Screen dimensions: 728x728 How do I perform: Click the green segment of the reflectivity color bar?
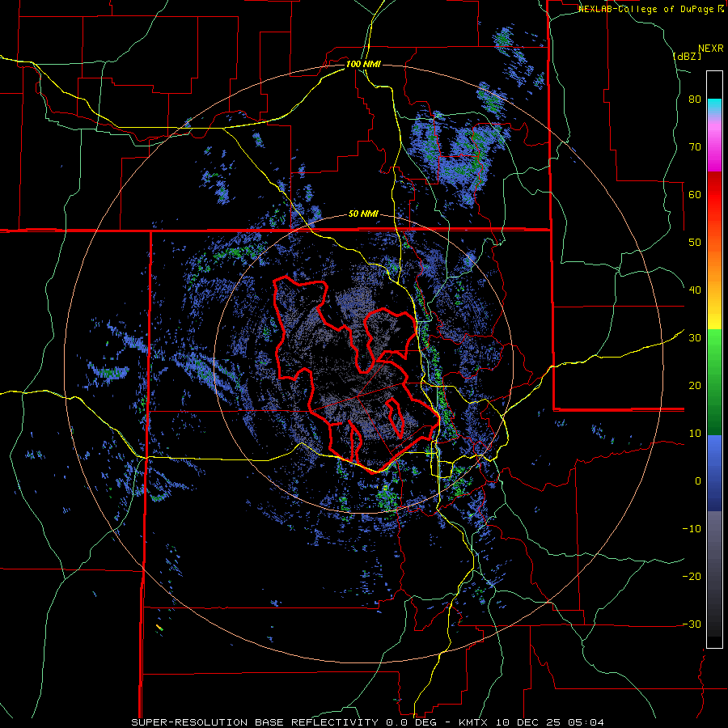point(714,382)
